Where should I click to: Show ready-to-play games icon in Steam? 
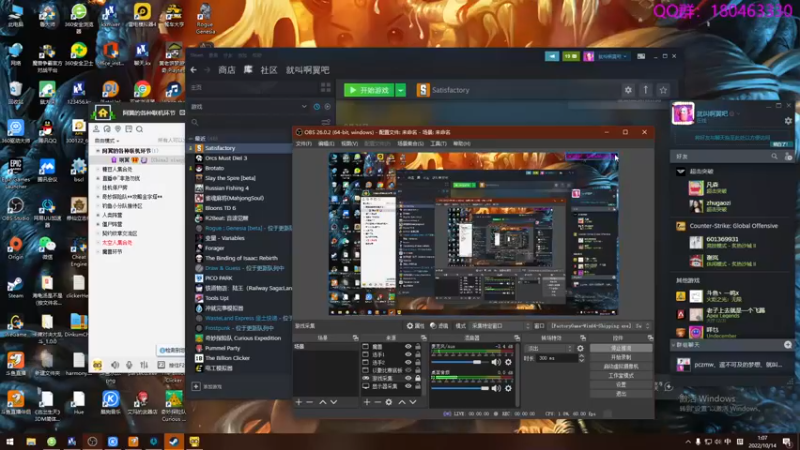[328, 107]
